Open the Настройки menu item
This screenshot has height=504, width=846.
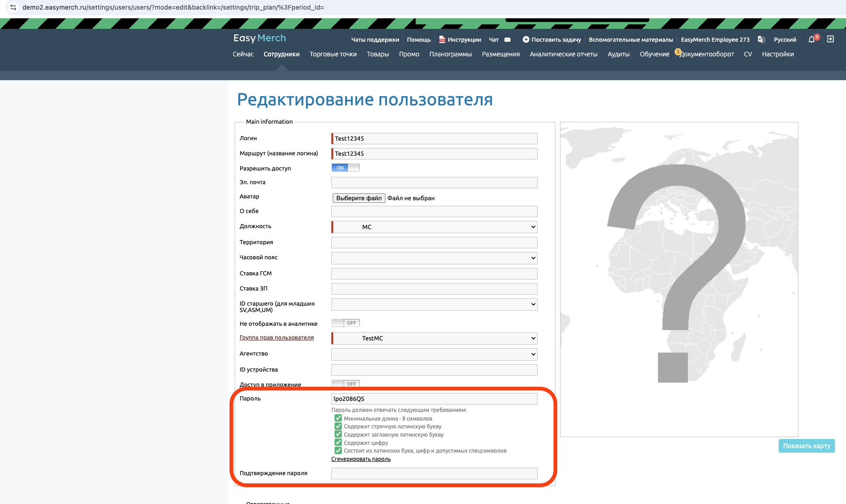[x=777, y=54]
